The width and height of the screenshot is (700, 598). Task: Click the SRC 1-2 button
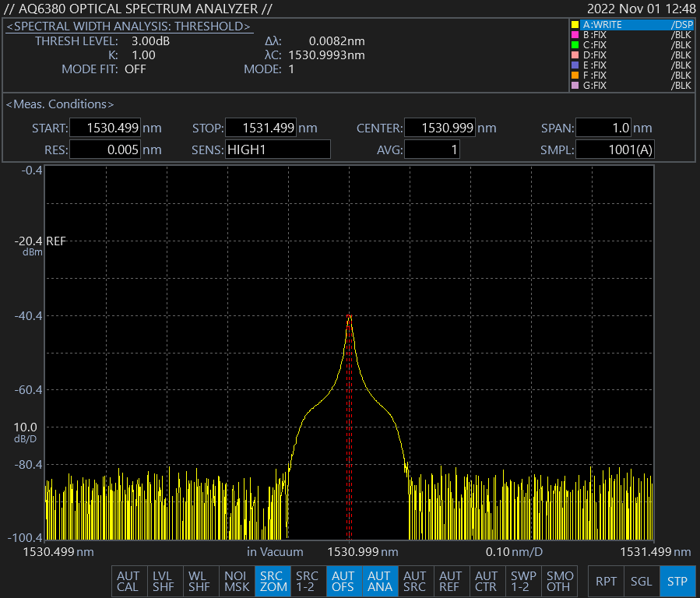(308, 582)
